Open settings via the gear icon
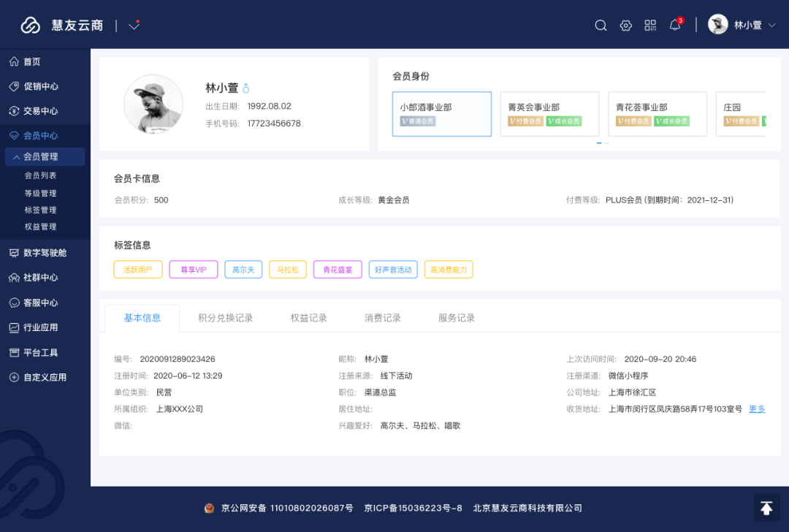Viewport: 789px width, 532px height. coord(625,25)
